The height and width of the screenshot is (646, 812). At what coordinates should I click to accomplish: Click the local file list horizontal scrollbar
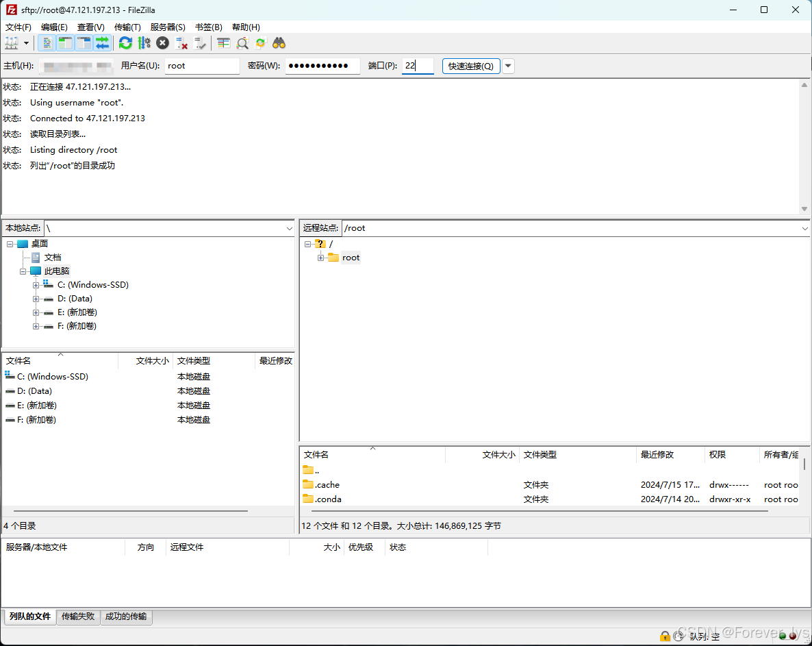(131, 511)
